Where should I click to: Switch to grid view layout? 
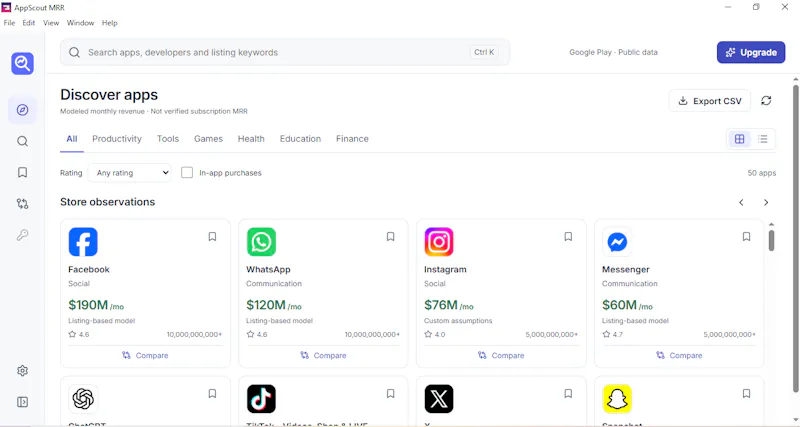(739, 139)
